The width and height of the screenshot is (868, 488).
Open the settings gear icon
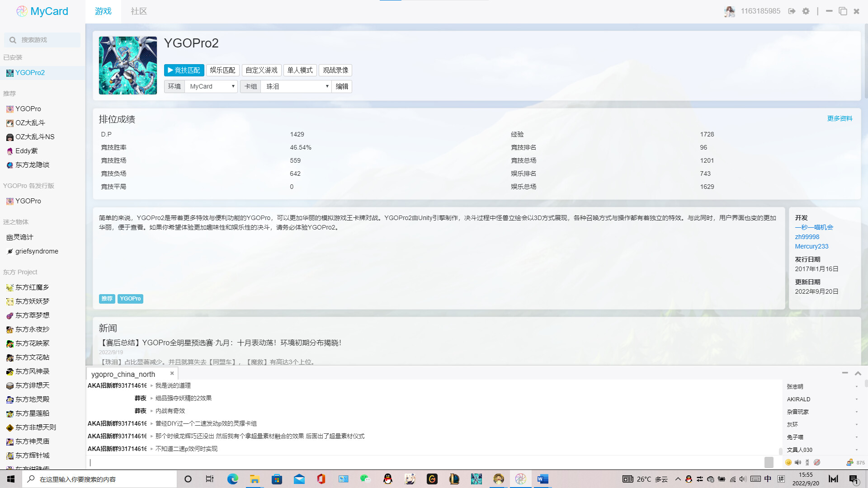(806, 11)
